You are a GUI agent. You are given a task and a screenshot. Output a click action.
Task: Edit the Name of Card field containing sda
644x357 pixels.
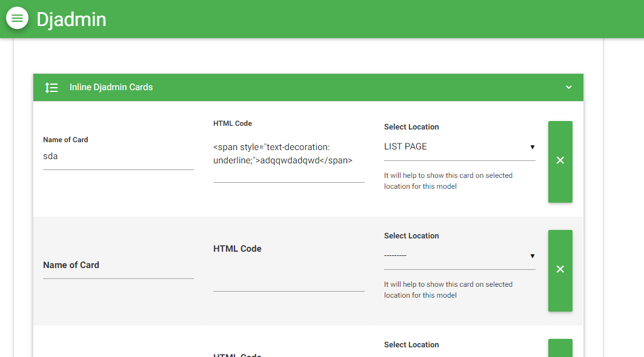[x=118, y=156]
